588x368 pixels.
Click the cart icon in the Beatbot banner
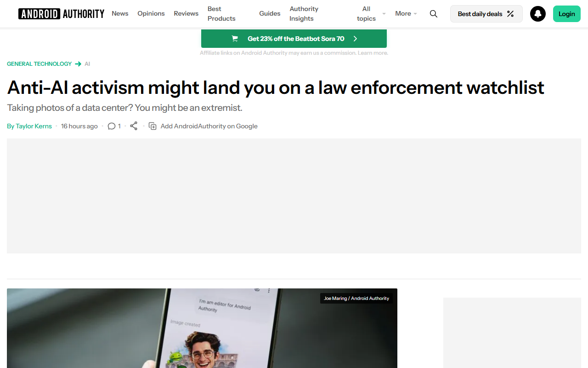[x=235, y=39]
